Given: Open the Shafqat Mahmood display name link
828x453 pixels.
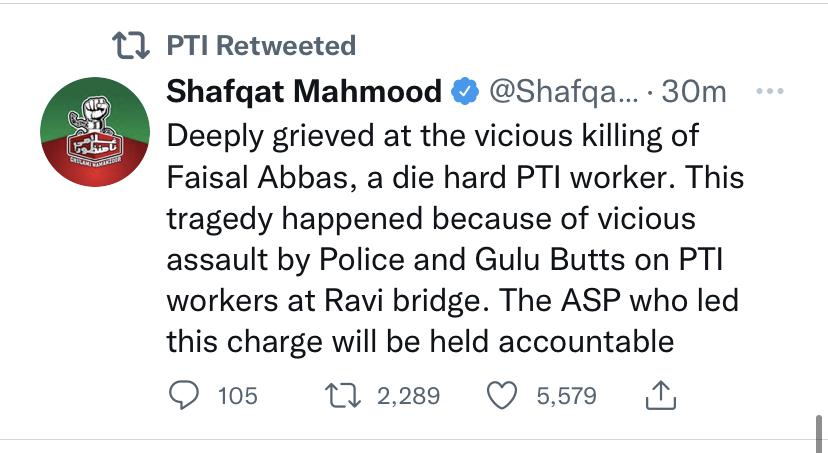Looking at the screenshot, I should point(304,91).
